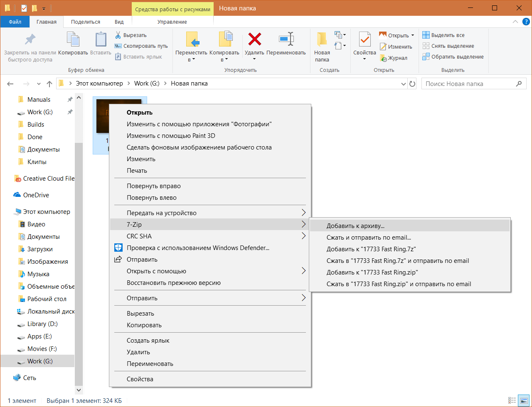Image resolution: width=532 pixels, height=407 pixels.
Task: Choose Добавить к "17733 Fast Ring.7z"
Action: click(x=410, y=249)
